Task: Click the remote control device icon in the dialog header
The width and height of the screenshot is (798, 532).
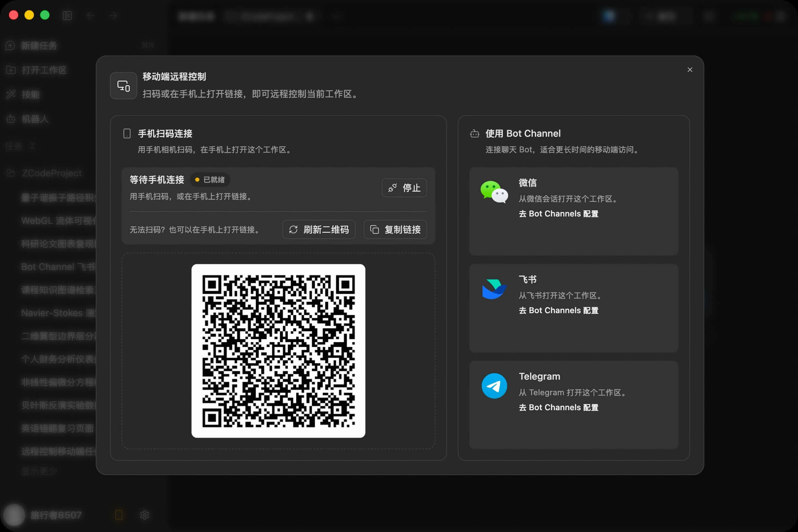Action: (x=124, y=85)
